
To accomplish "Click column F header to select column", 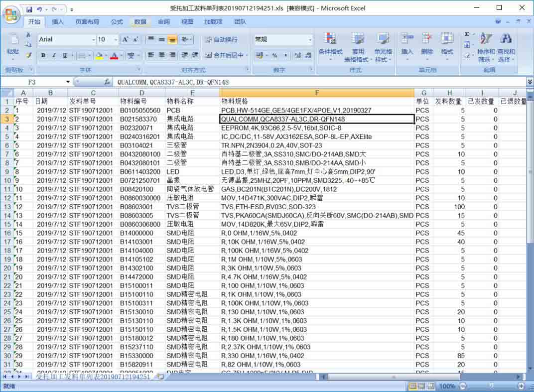I will (317, 93).
